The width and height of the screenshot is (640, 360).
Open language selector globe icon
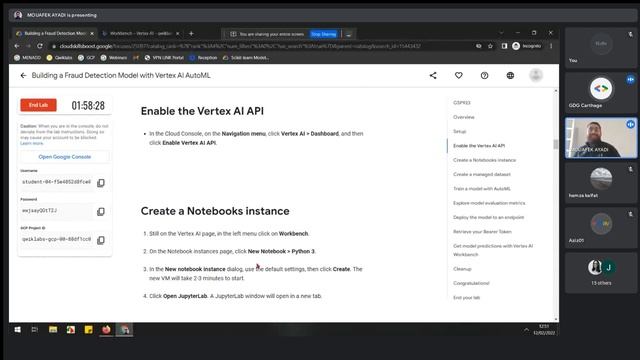510,76
